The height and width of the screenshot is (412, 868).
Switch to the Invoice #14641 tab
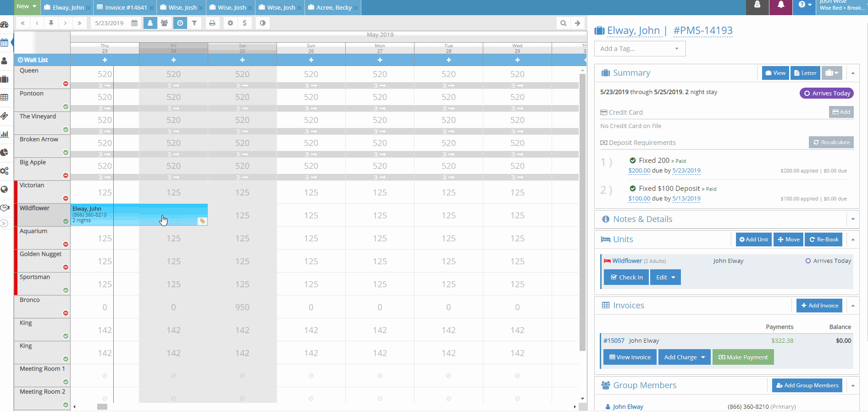(122, 7)
